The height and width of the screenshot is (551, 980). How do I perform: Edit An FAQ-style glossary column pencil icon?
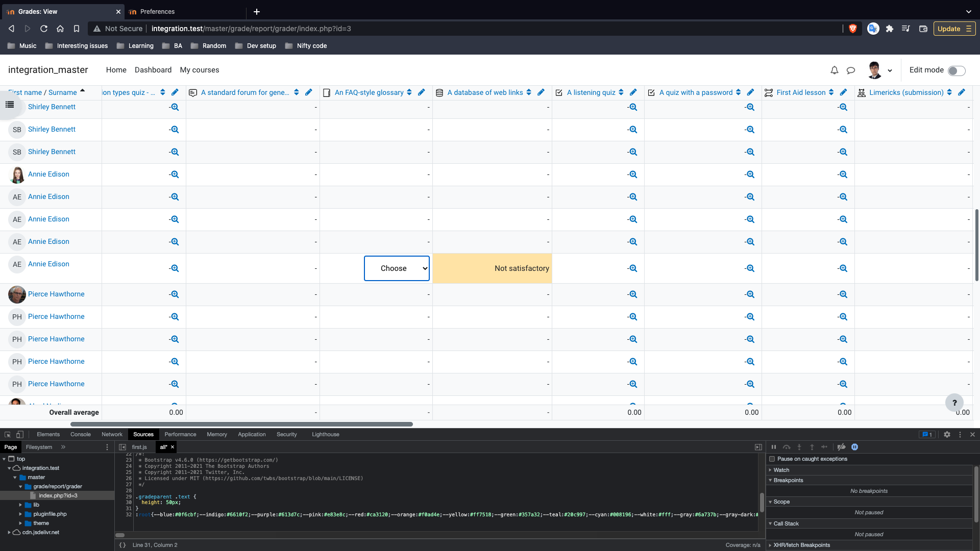(x=422, y=92)
